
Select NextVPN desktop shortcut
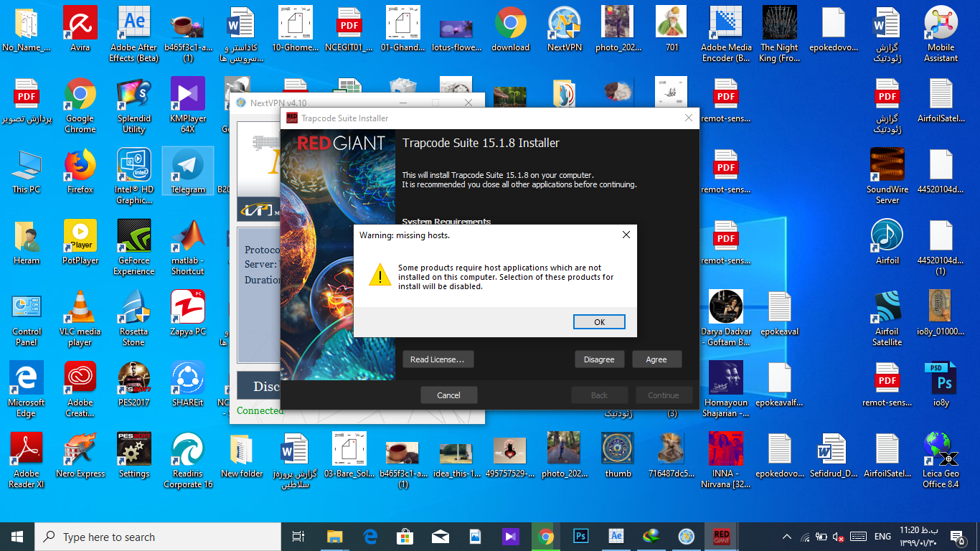pyautogui.click(x=565, y=29)
